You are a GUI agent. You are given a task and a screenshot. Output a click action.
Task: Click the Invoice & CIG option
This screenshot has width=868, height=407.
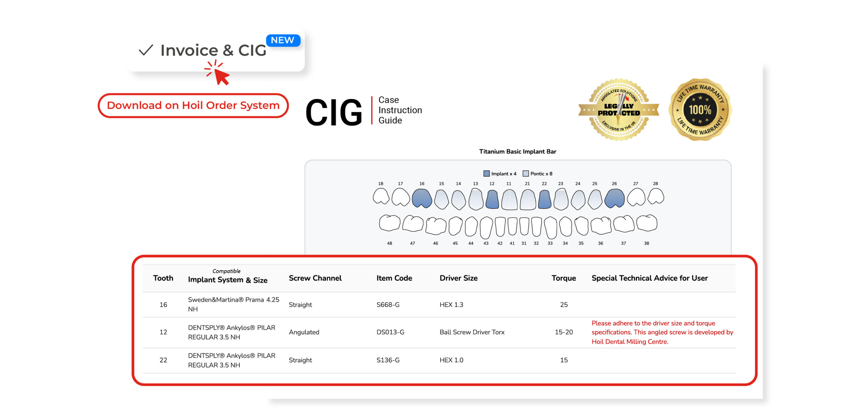coord(214,50)
